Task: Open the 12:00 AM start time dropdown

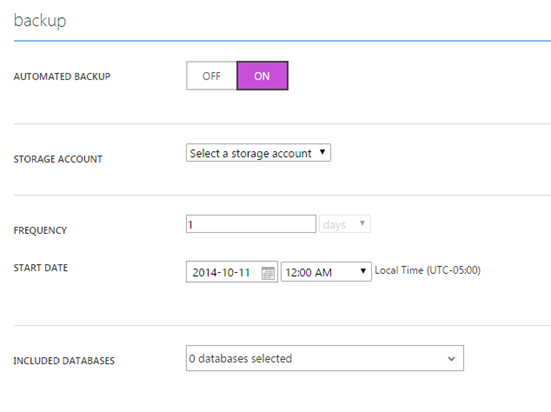Action: pos(326,272)
